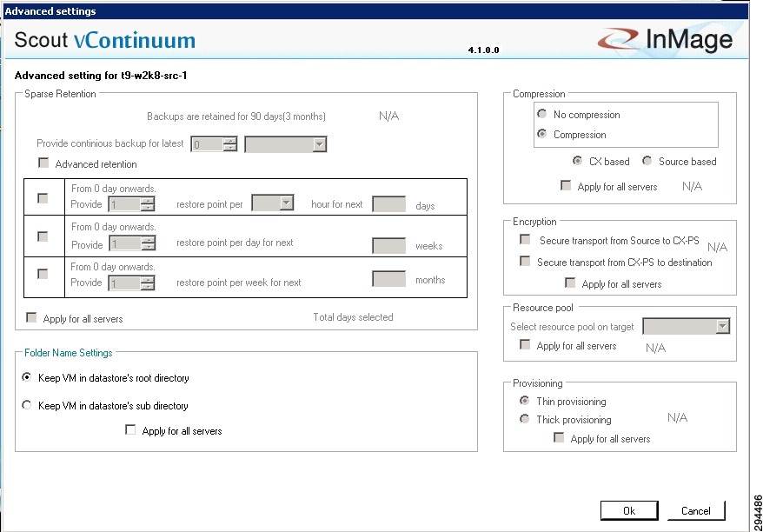
Task: Open the continuous backup time unit dropdown
Action: tap(286, 144)
